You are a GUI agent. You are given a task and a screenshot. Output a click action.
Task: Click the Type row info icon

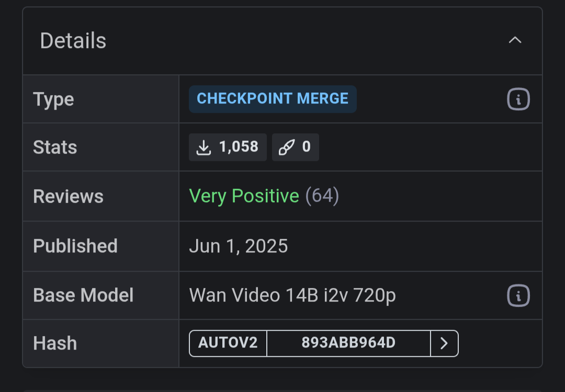(518, 99)
